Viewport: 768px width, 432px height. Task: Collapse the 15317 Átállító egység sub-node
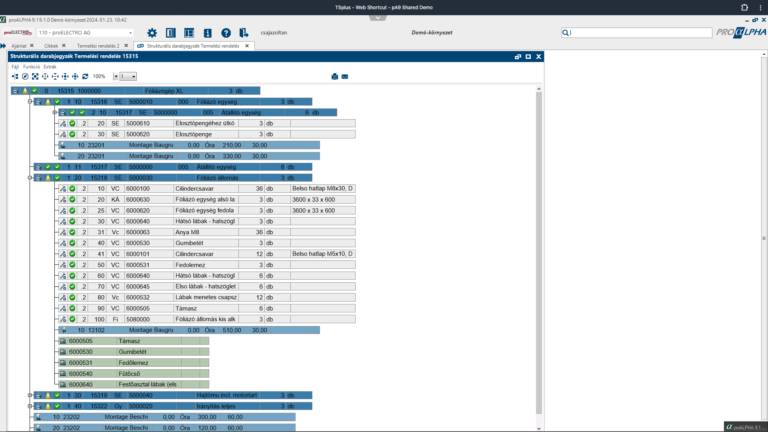click(x=54, y=113)
